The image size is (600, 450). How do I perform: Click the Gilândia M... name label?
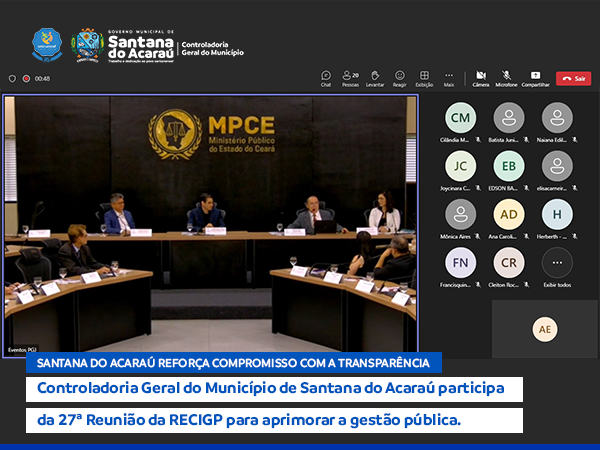click(455, 140)
